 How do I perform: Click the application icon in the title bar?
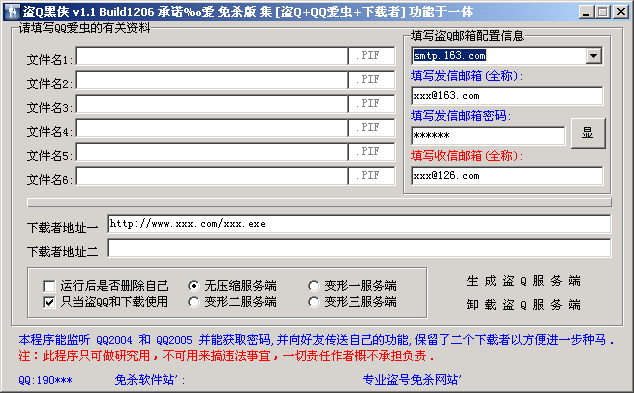point(12,12)
